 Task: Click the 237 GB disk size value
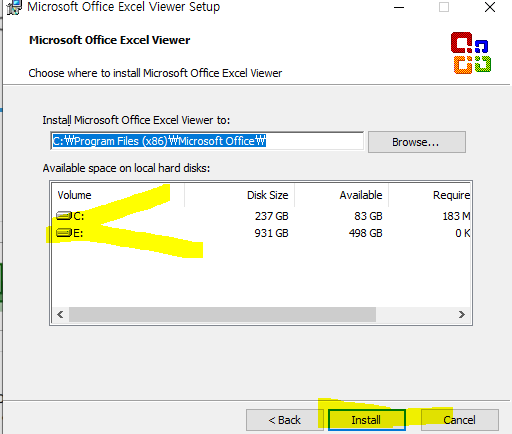point(271,216)
